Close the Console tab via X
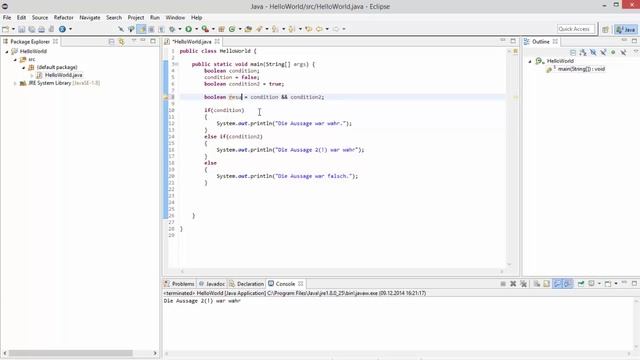 coord(300,284)
